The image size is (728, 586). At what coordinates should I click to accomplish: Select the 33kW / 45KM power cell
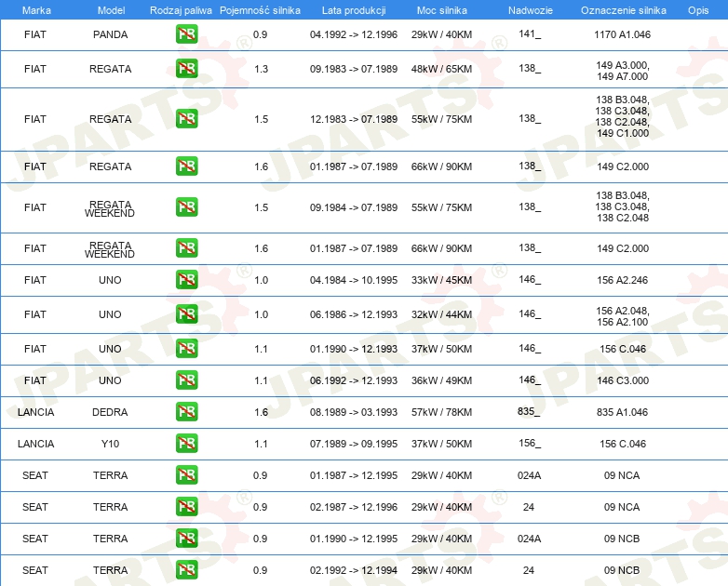441,280
